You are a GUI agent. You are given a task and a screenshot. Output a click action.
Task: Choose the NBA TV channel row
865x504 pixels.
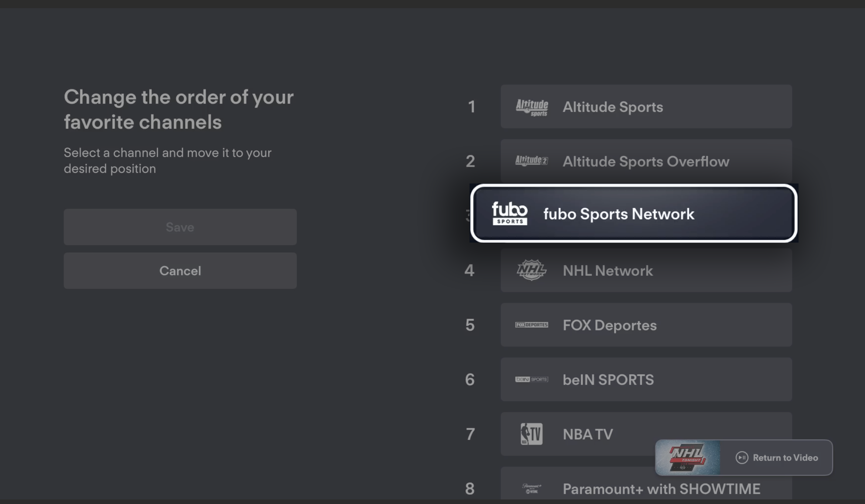[646, 434]
